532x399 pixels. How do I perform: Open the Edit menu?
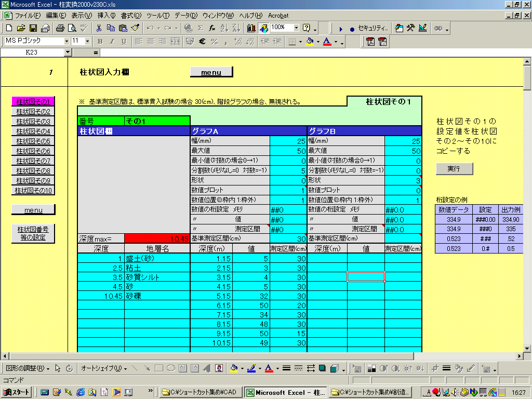[56, 16]
